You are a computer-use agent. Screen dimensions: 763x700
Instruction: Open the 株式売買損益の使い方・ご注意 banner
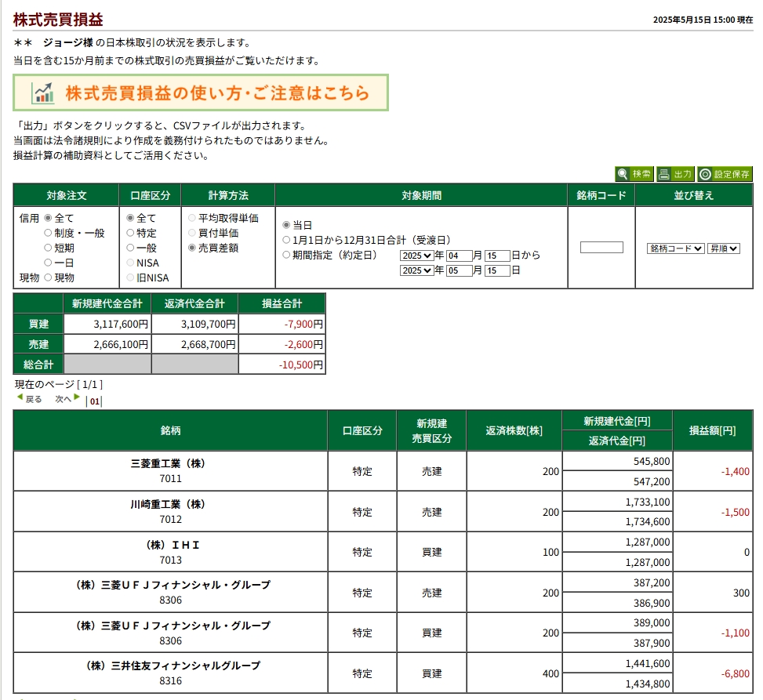tap(201, 92)
